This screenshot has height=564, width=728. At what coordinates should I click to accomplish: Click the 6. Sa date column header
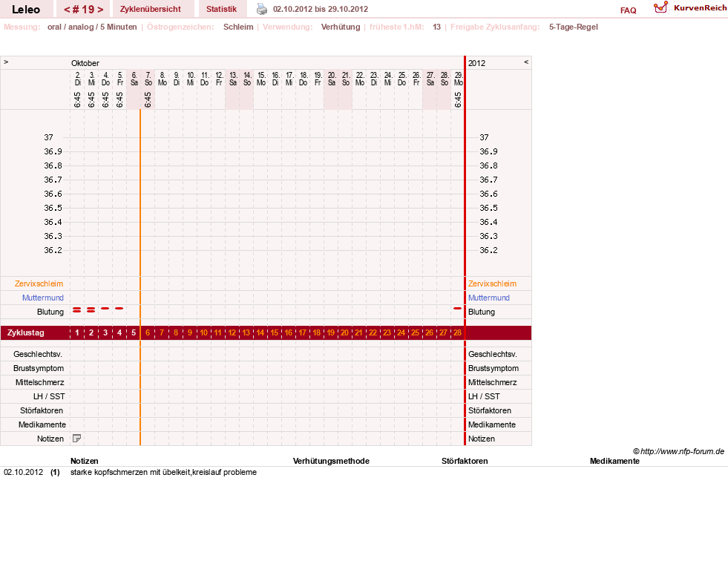click(x=134, y=79)
